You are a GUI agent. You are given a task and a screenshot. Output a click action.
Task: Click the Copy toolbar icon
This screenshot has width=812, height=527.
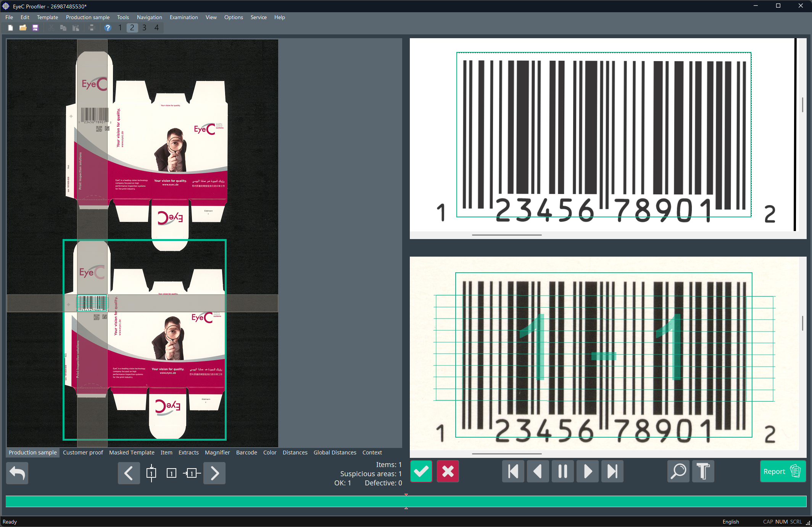click(63, 27)
